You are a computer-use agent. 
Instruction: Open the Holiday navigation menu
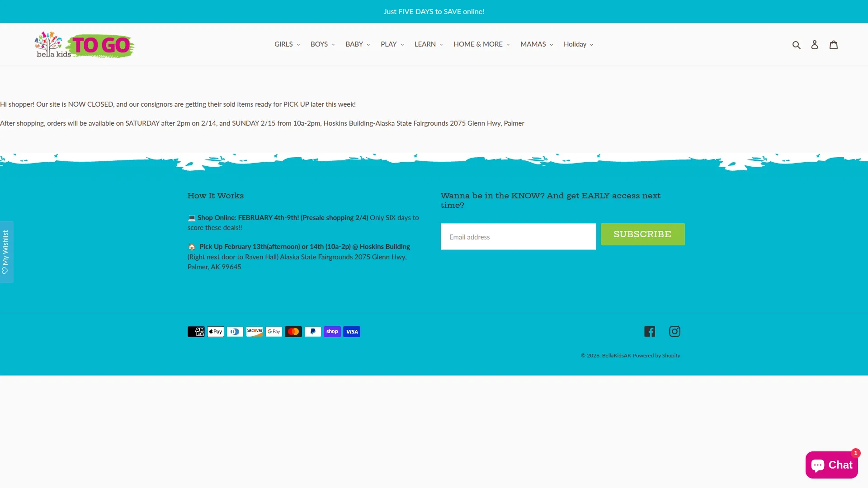pos(578,44)
